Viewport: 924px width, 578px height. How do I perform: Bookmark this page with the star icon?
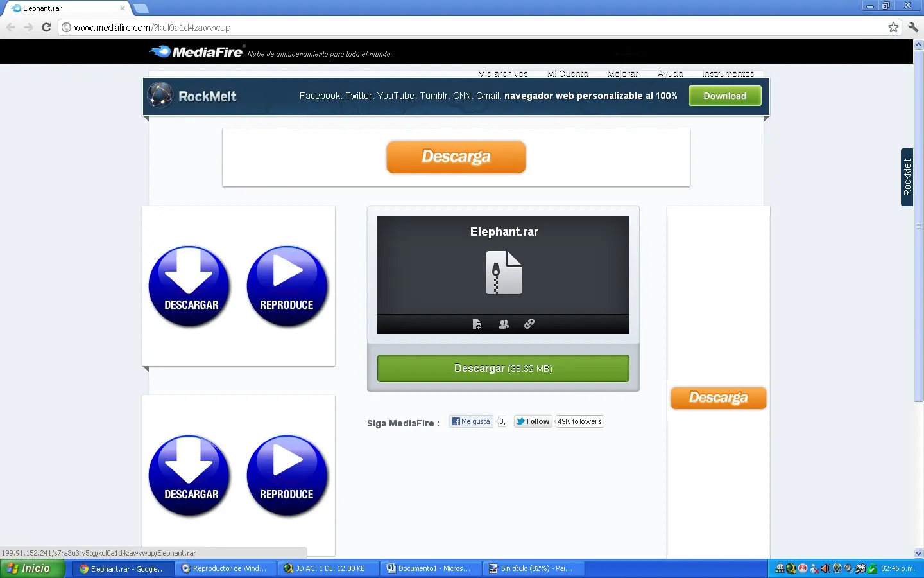893,27
